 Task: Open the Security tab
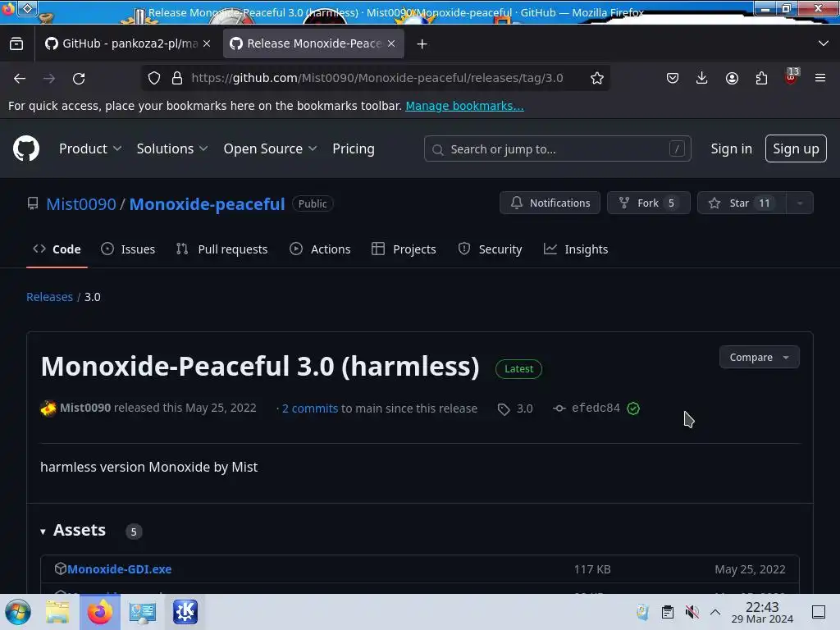[x=491, y=249]
